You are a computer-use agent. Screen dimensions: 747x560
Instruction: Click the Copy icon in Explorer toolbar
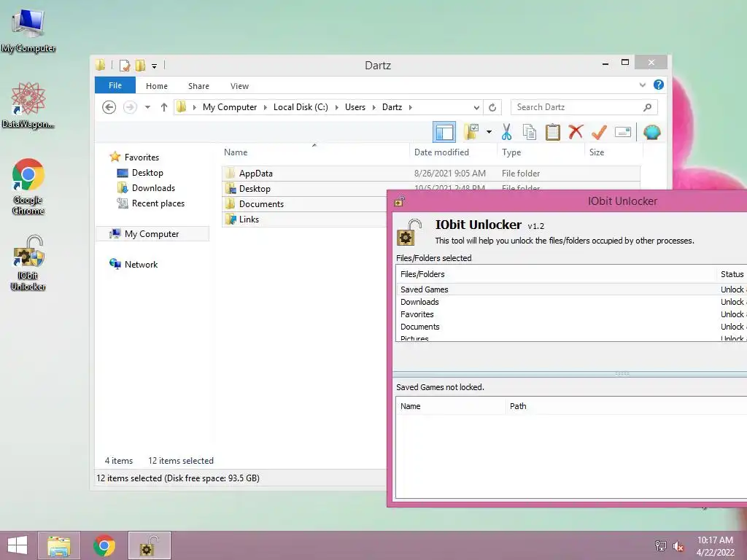click(530, 132)
